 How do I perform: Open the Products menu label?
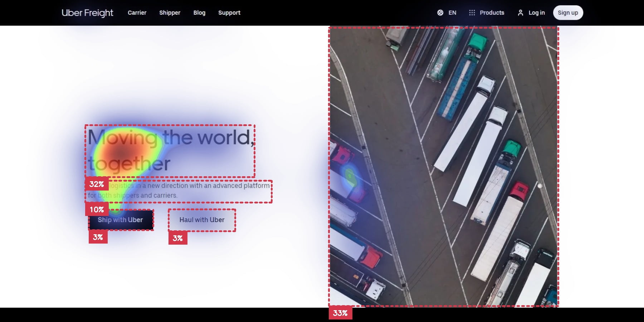tap(492, 13)
